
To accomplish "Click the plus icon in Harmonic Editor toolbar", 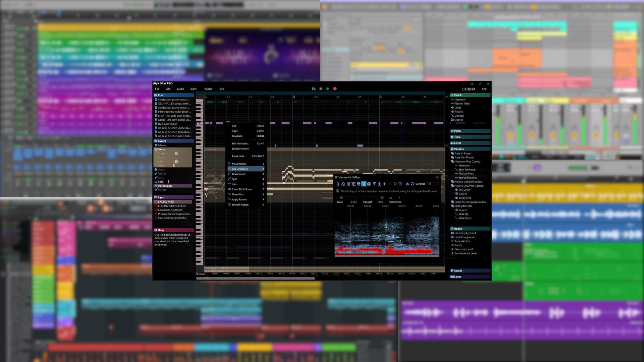I will tap(384, 184).
